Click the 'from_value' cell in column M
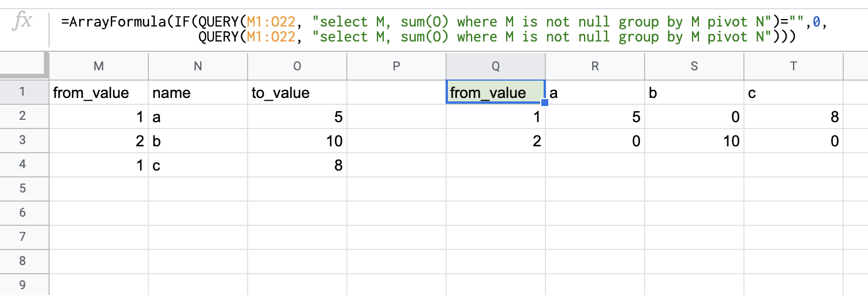The width and height of the screenshot is (868, 295). pos(99,93)
